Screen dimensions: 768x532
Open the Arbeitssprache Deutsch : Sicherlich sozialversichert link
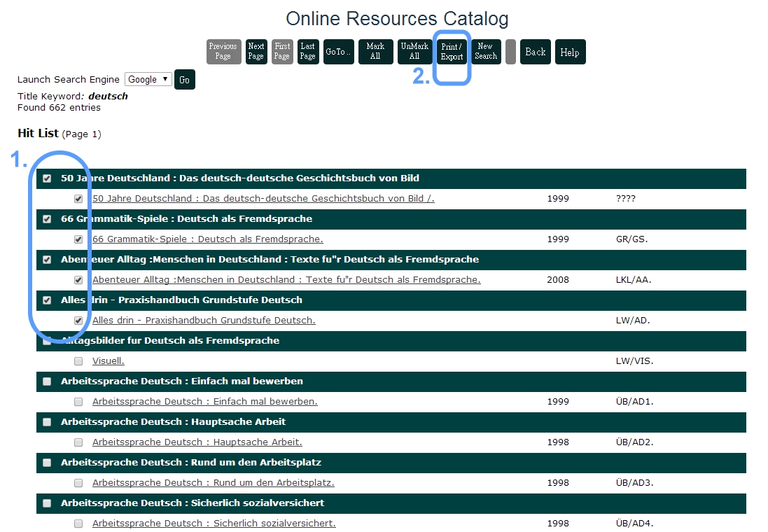(x=214, y=524)
